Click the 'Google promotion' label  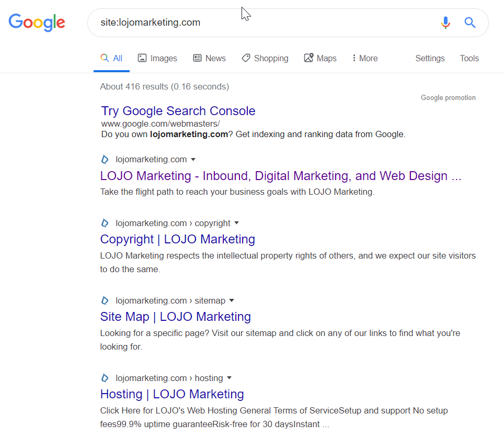pos(448,97)
